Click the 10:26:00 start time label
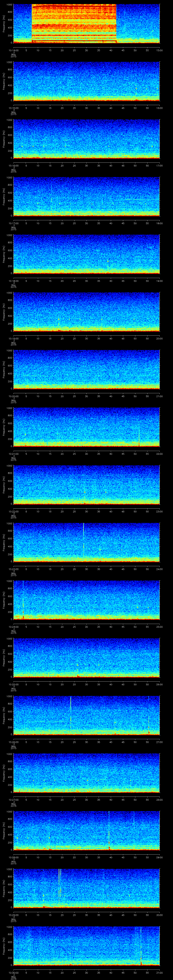 click(13, 742)
